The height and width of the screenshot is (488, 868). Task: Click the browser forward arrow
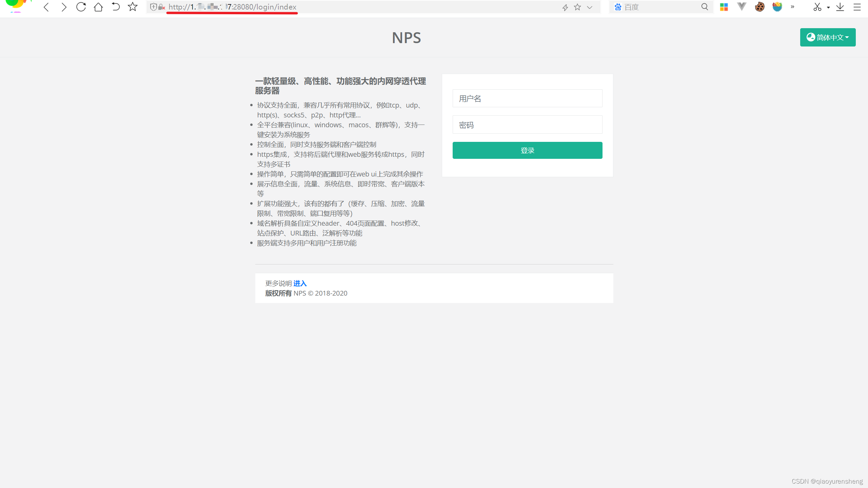63,7
